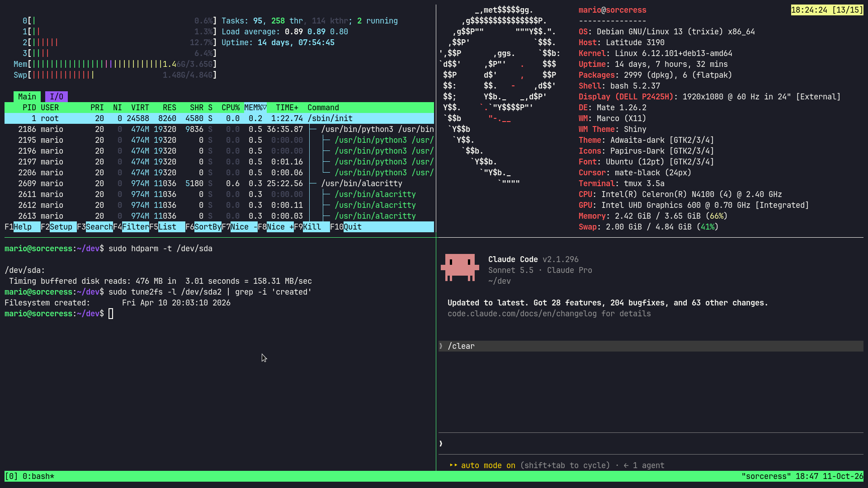Viewport: 868px width, 488px height.
Task: Click the Command column header
Action: pos(323,108)
